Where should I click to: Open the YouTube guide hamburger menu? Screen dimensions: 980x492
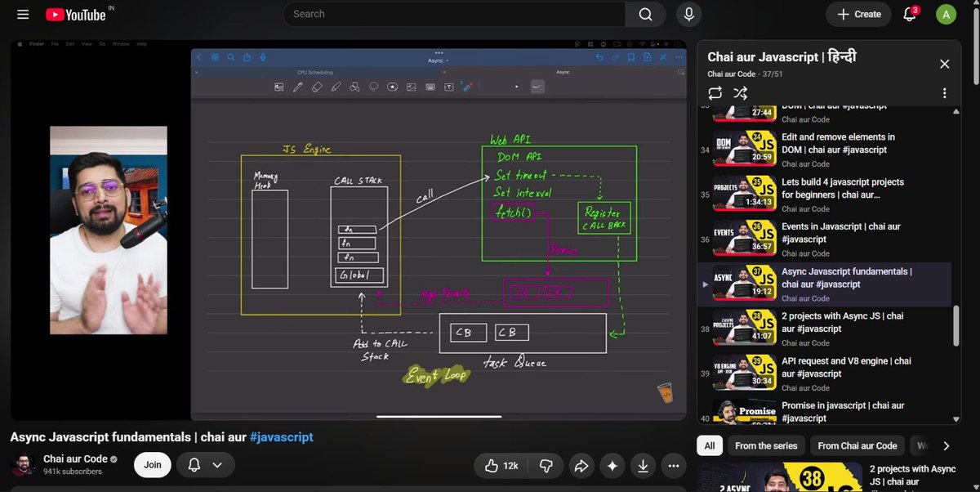click(23, 15)
